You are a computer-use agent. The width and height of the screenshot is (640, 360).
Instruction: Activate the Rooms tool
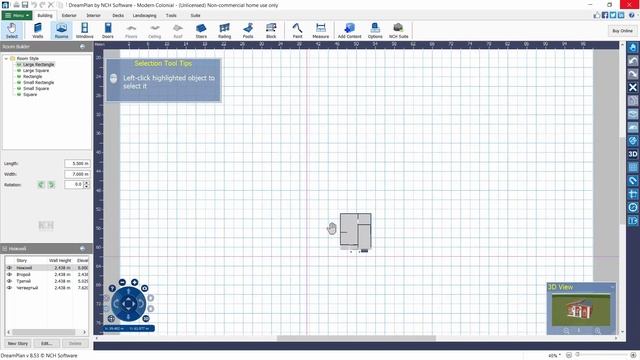(61, 31)
